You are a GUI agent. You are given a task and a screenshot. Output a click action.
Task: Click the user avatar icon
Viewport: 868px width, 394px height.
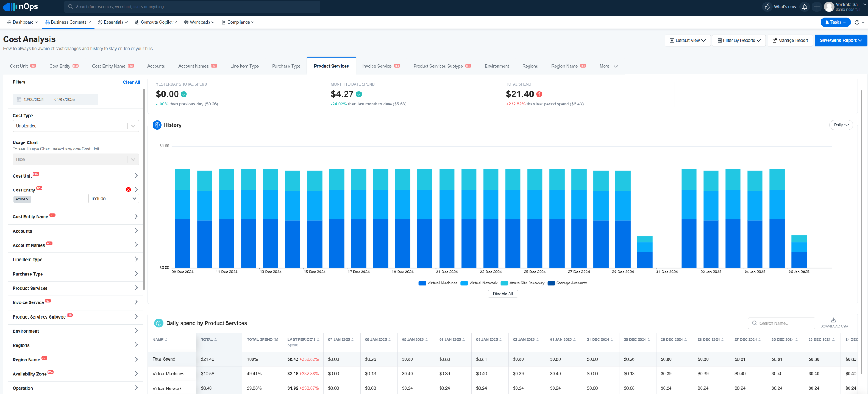[829, 7]
